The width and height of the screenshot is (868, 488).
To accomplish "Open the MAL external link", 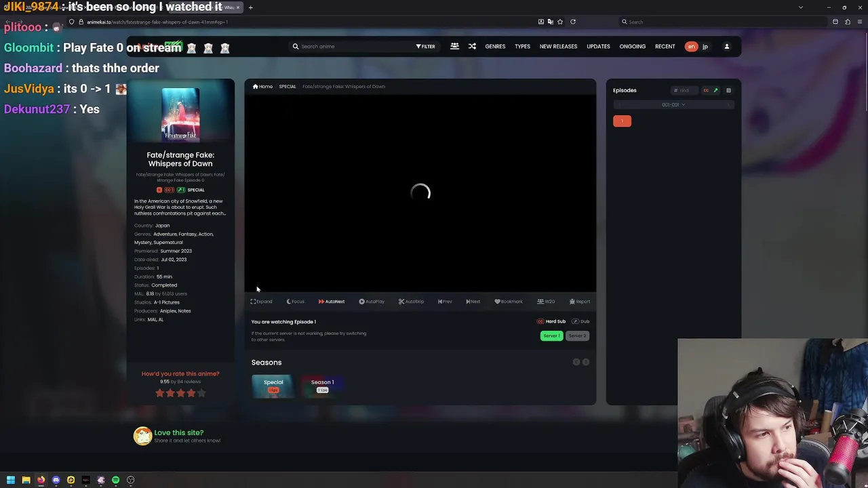I will [151, 319].
